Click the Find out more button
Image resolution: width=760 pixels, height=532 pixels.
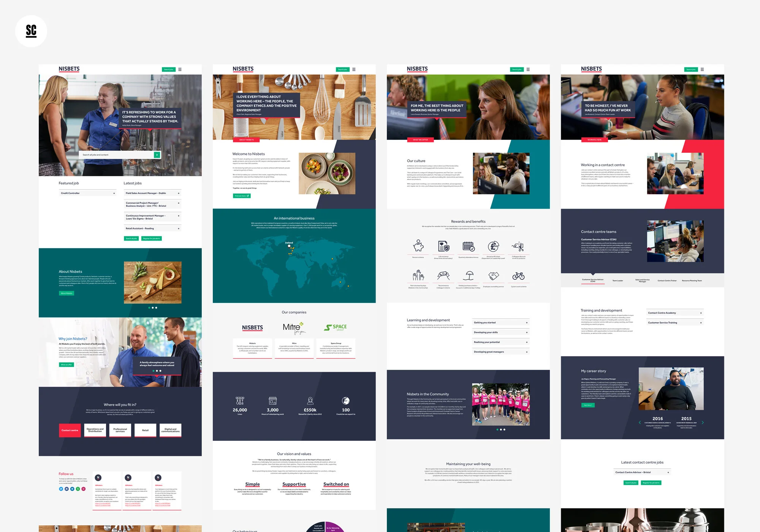click(242, 196)
